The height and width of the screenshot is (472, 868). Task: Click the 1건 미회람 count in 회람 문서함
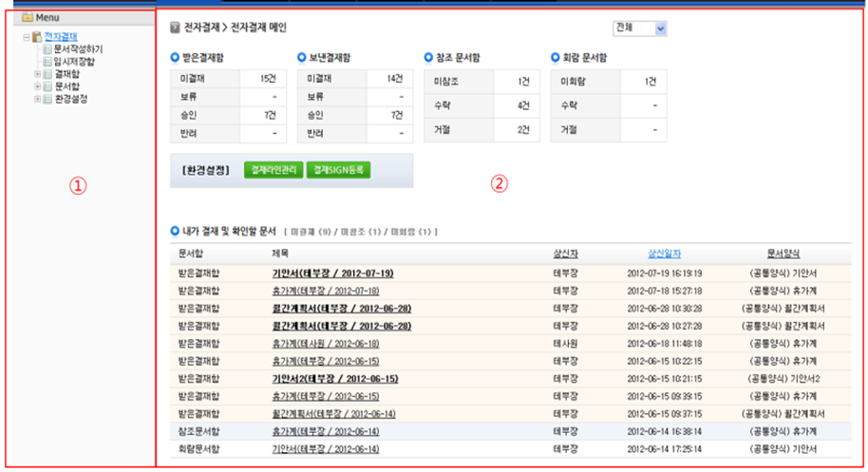651,82
